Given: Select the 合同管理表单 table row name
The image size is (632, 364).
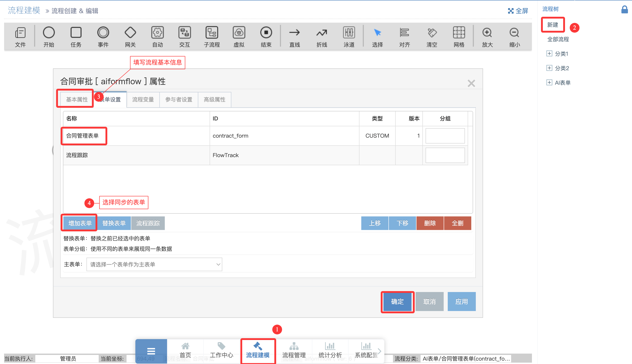Looking at the screenshot, I should point(82,136).
